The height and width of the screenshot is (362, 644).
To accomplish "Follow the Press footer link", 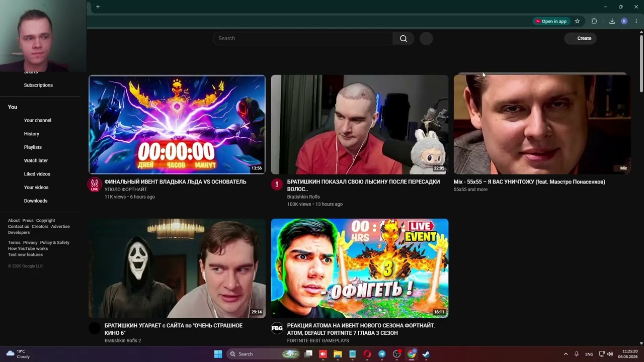I will 28,220.
